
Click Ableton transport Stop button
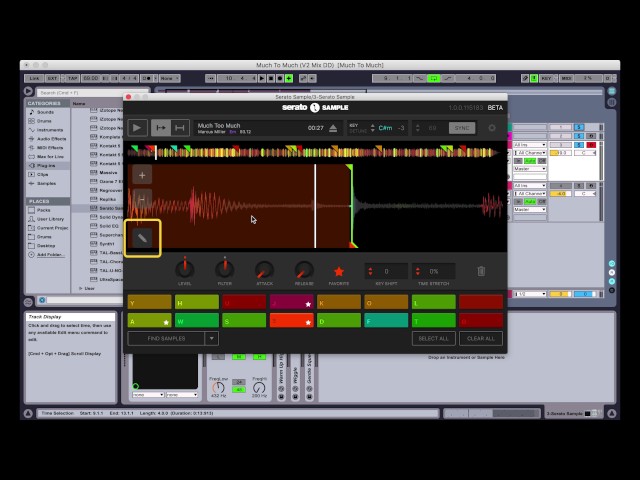point(271,78)
